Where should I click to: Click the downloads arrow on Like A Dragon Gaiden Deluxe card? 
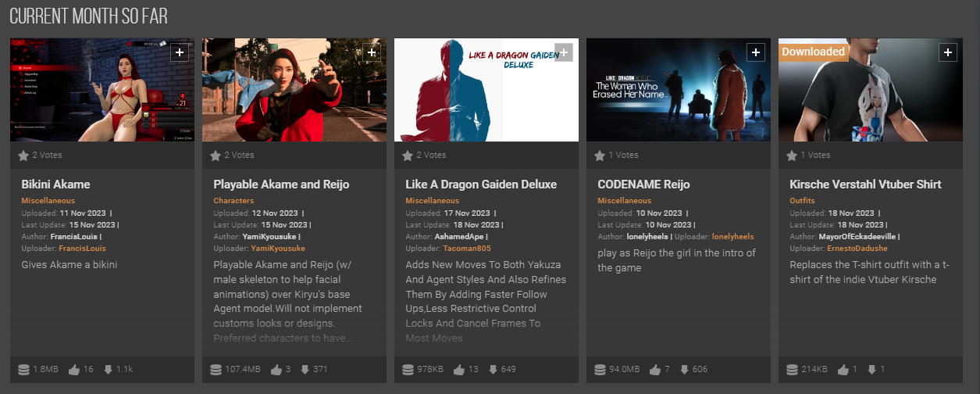click(493, 369)
